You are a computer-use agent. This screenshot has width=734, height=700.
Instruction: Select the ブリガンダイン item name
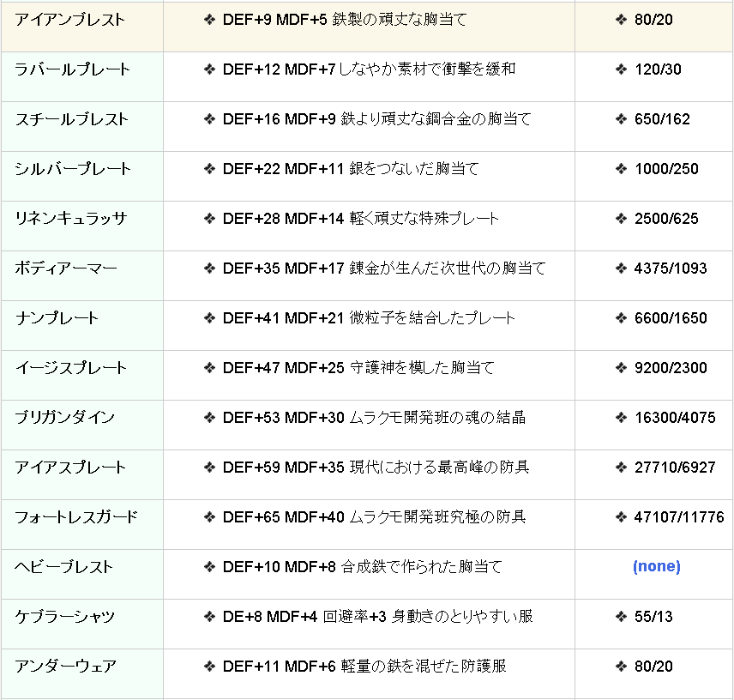coord(64,418)
